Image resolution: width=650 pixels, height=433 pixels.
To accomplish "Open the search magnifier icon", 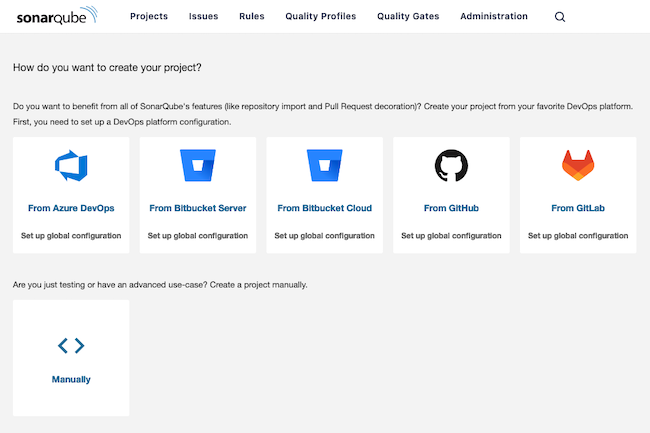I will (559, 17).
